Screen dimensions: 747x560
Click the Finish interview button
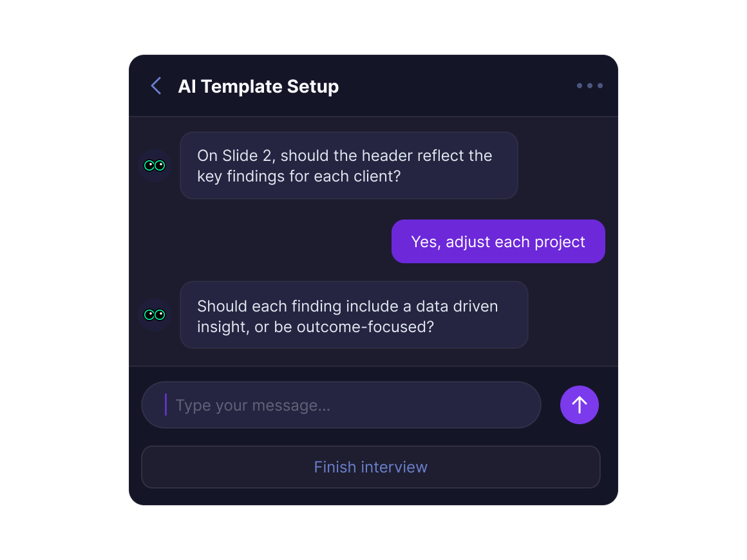370,467
